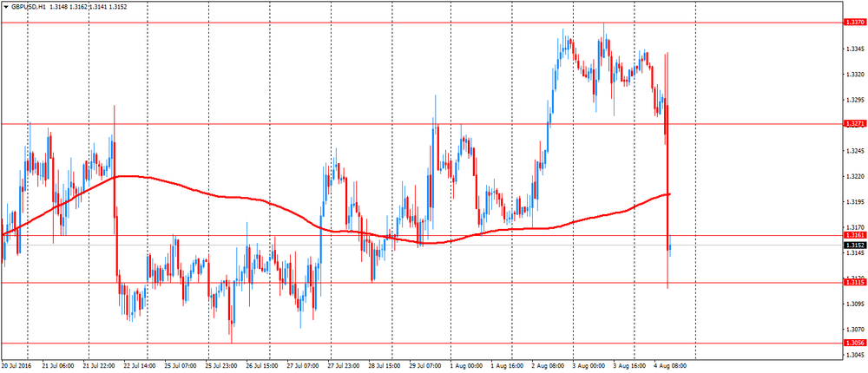Click the 1.3295 value on price axis
This screenshot has height=373, width=868.
click(x=855, y=100)
